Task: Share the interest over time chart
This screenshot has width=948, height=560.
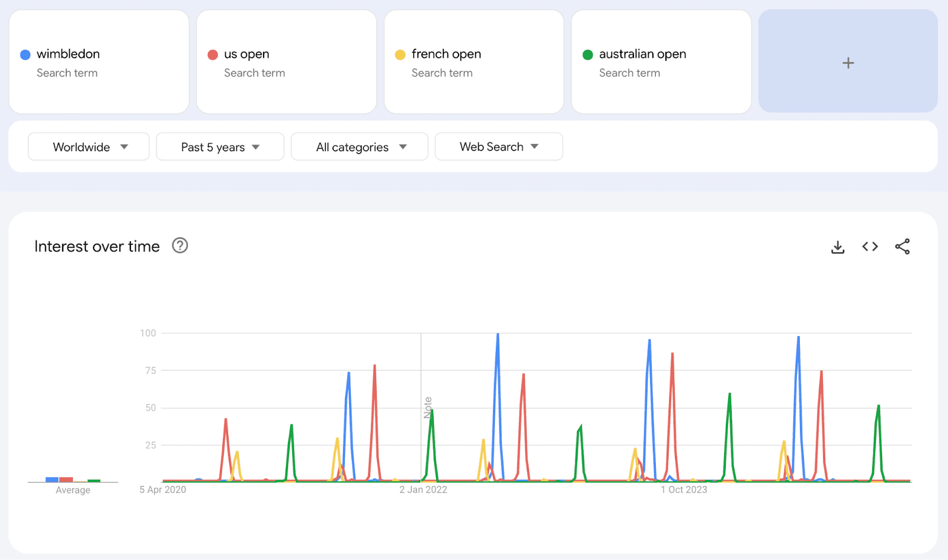Action: click(902, 247)
